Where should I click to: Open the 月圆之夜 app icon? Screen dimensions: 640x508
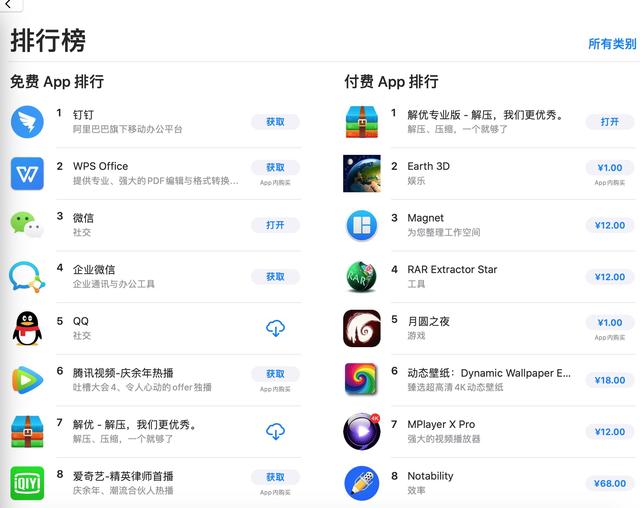coord(362,328)
